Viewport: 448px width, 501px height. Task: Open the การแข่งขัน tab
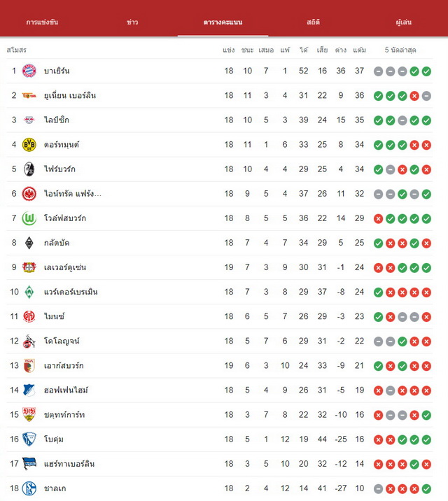coord(42,22)
